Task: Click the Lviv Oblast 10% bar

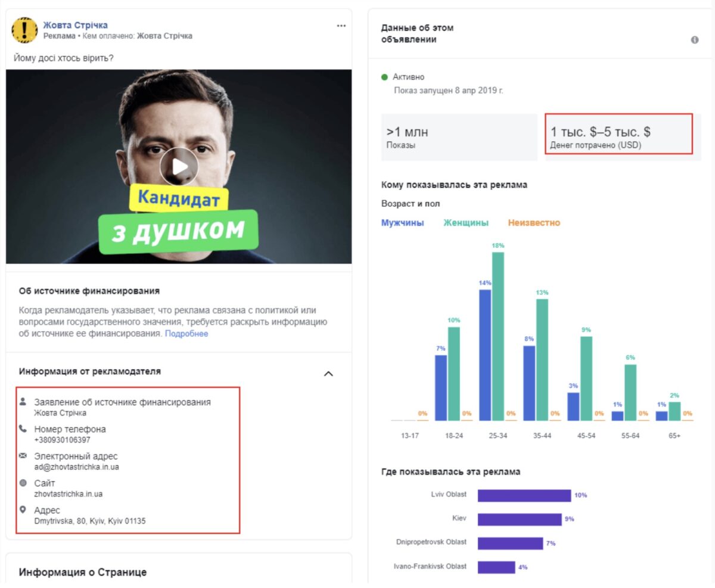Action: [x=524, y=496]
